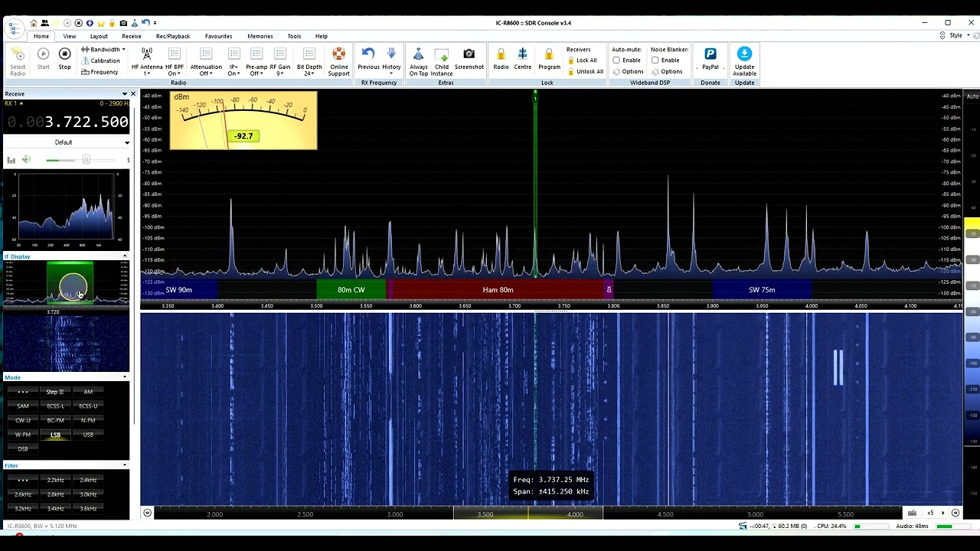Click the Help tab
Viewport: 980px width, 551px height.
[321, 36]
